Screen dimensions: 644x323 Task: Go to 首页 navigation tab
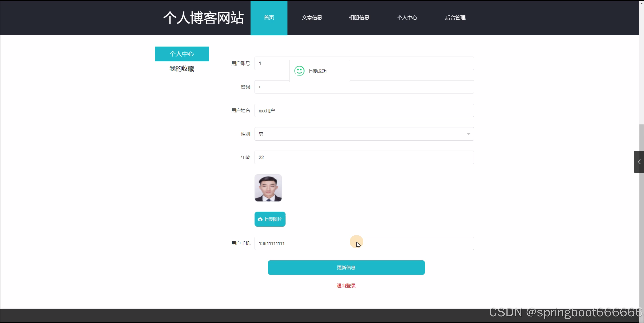(x=269, y=18)
